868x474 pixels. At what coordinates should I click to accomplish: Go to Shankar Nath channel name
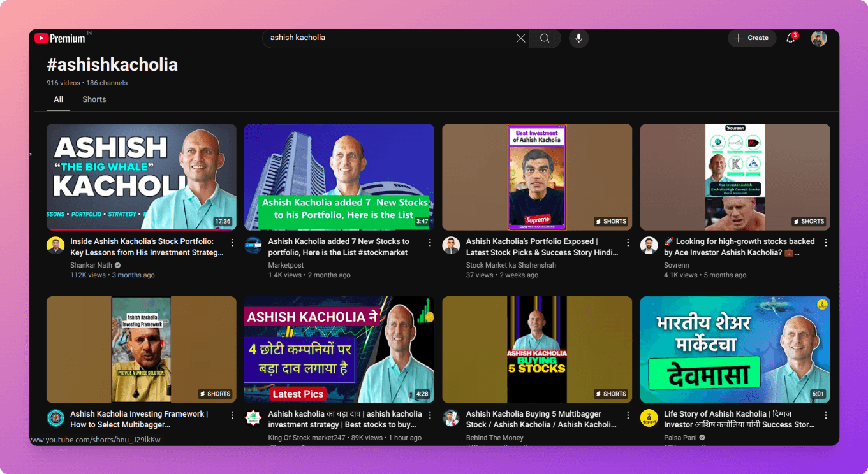pos(92,265)
